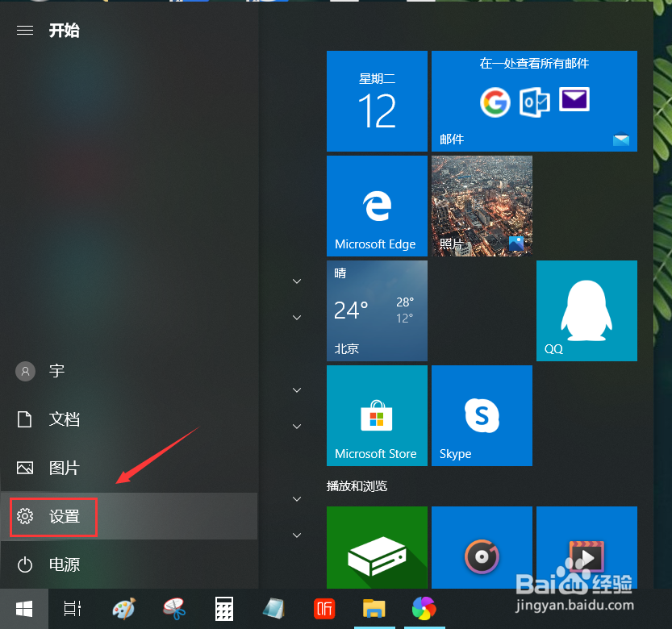The height and width of the screenshot is (629, 672).
Task: Open QQ from the penguin tile
Action: [x=586, y=310]
